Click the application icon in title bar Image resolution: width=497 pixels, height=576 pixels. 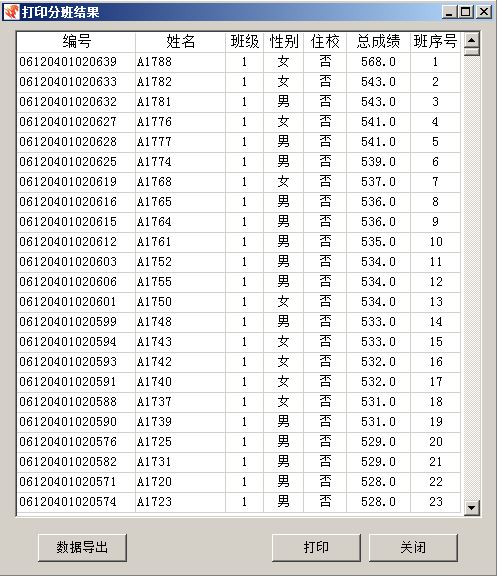point(11,12)
